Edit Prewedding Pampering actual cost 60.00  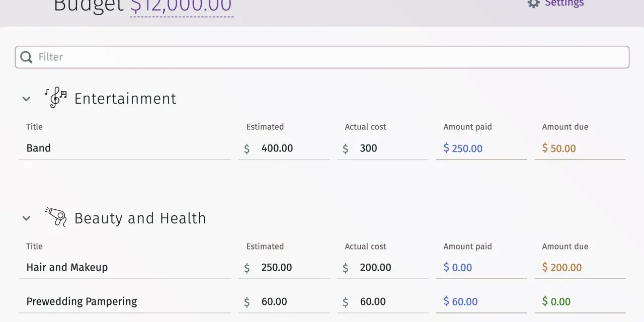pyautogui.click(x=382, y=302)
